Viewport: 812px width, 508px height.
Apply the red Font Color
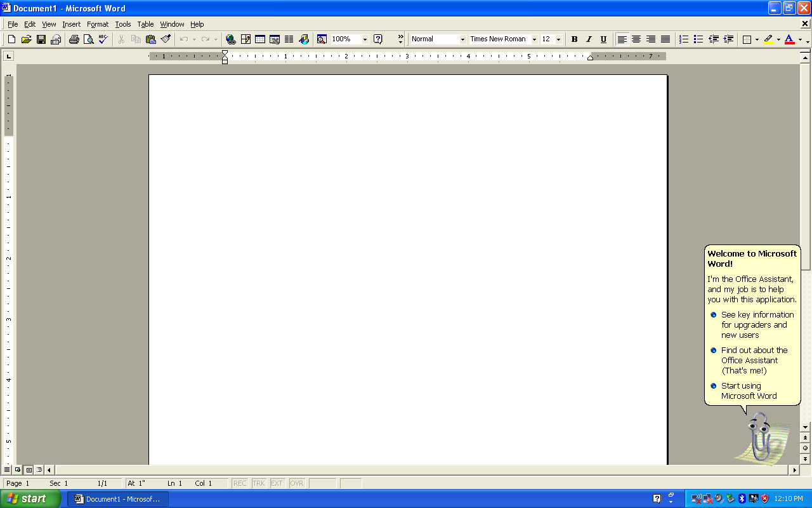789,39
